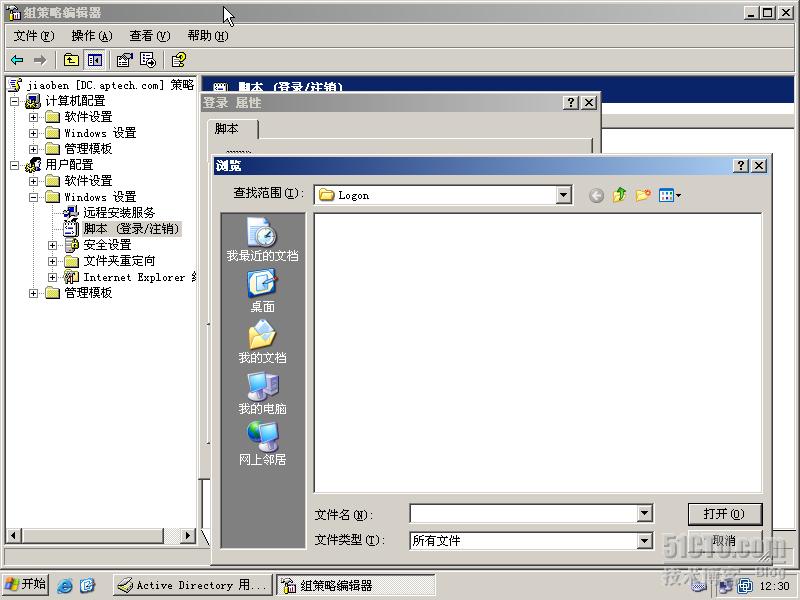
Task: Click the Up one level folder toolbar icon
Action: click(x=71, y=60)
